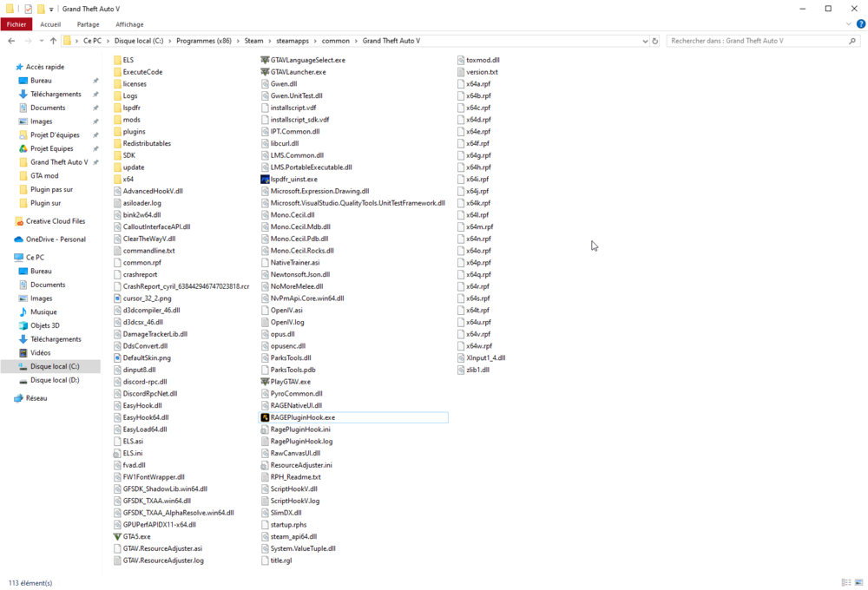Switch to large icons view in status bar
The height and width of the screenshot is (590, 868).
coord(858,582)
